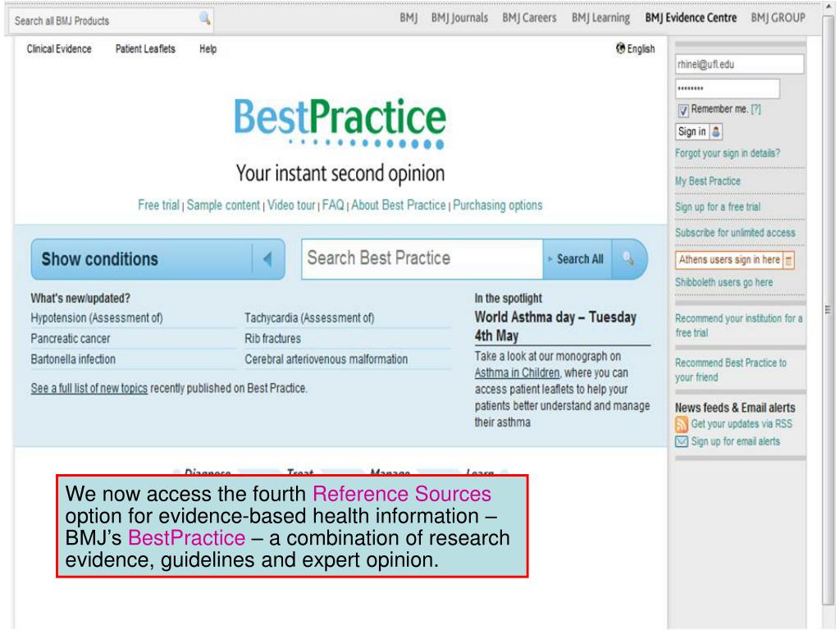The image size is (840, 630).
Task: Open Pancreatic cancer topic
Action: [x=71, y=339]
